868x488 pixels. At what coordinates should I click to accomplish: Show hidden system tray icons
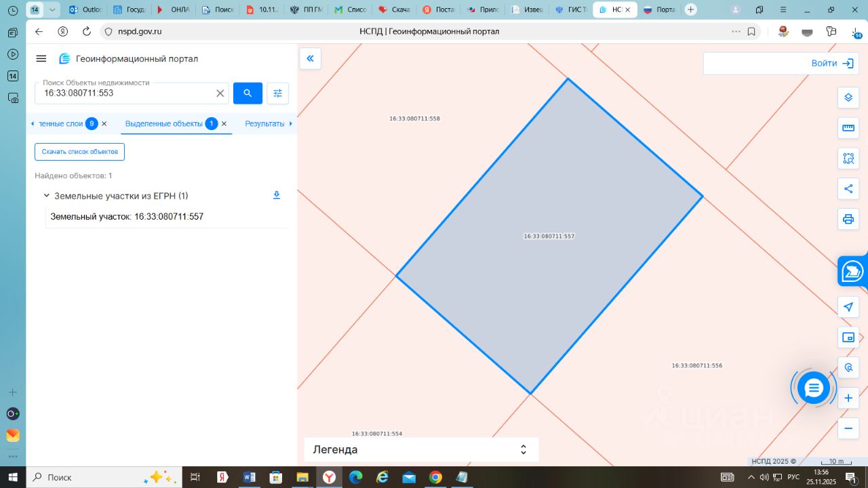click(751, 477)
